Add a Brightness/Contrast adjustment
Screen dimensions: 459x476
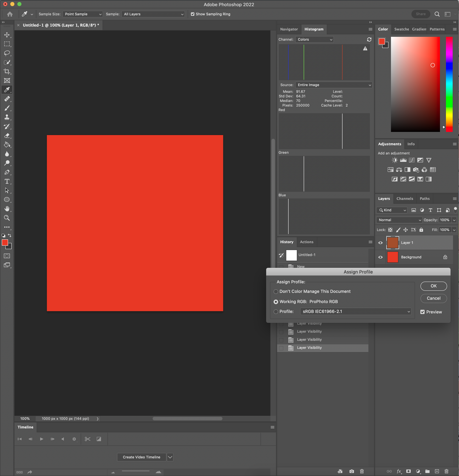point(395,160)
